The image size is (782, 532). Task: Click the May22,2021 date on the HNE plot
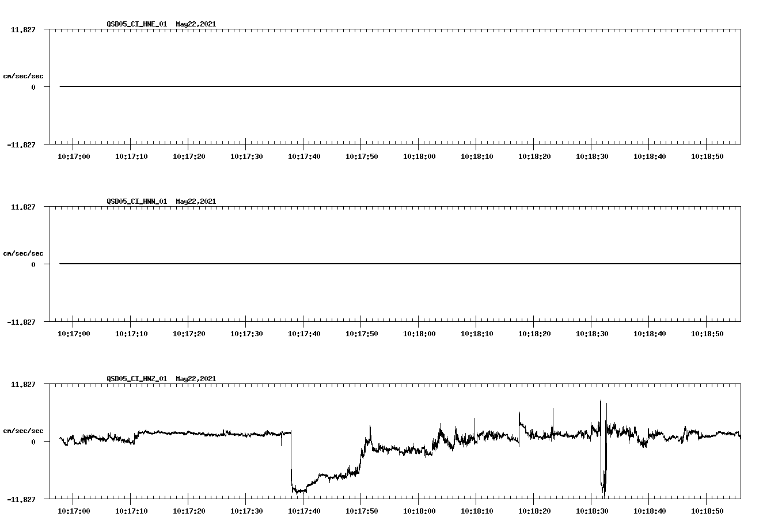click(196, 24)
